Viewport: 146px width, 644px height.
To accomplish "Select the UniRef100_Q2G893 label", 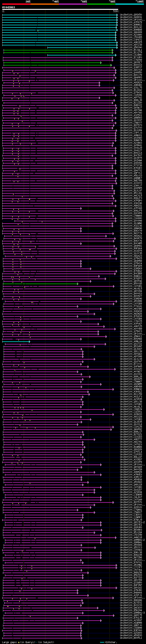I will (131, 633).
